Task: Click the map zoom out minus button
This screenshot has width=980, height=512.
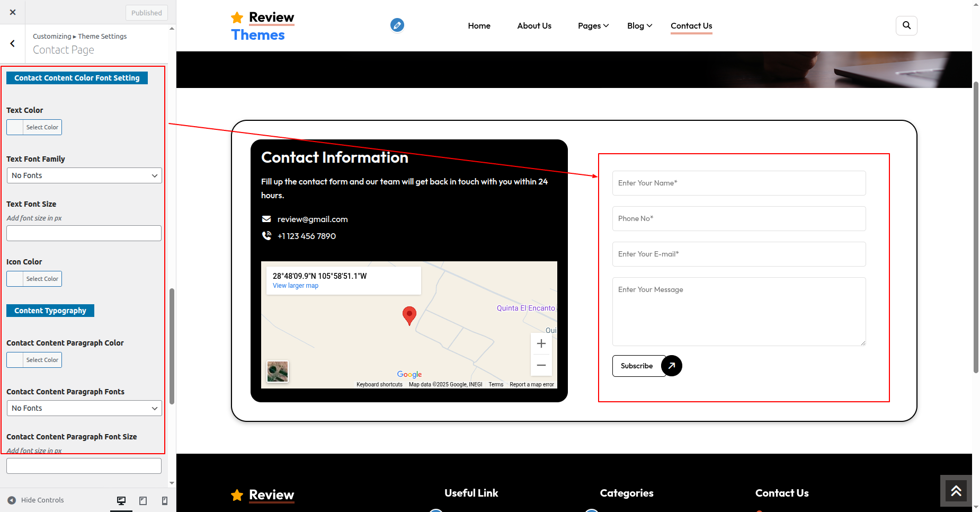Action: [541, 365]
